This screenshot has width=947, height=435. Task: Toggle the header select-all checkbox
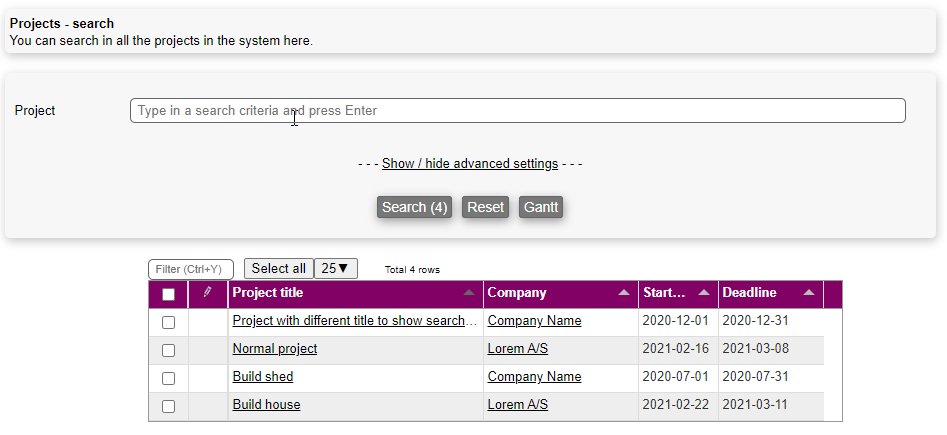[168, 294]
